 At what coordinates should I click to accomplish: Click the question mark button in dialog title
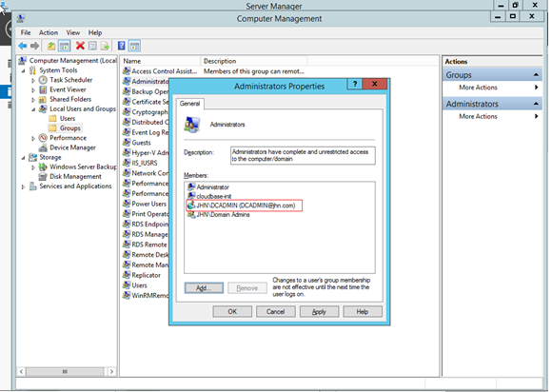tap(355, 84)
